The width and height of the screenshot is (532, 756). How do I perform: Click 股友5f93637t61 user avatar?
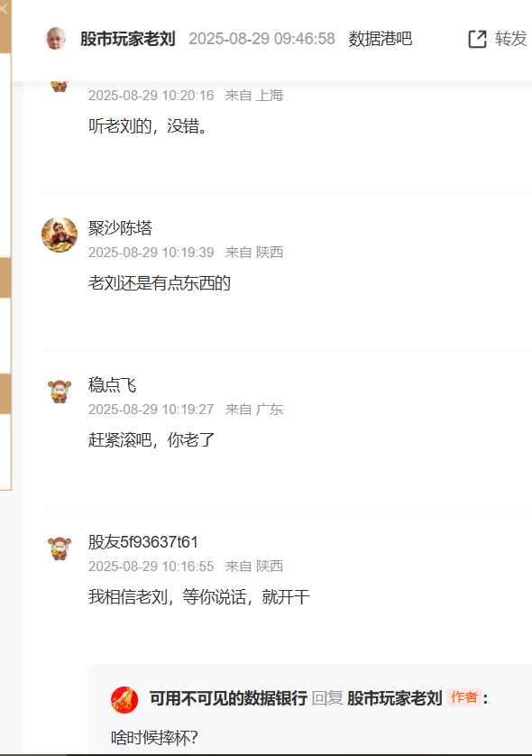pos(60,549)
